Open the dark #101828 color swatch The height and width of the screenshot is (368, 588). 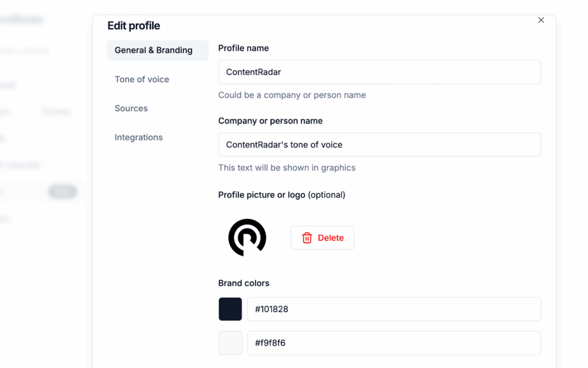point(230,309)
